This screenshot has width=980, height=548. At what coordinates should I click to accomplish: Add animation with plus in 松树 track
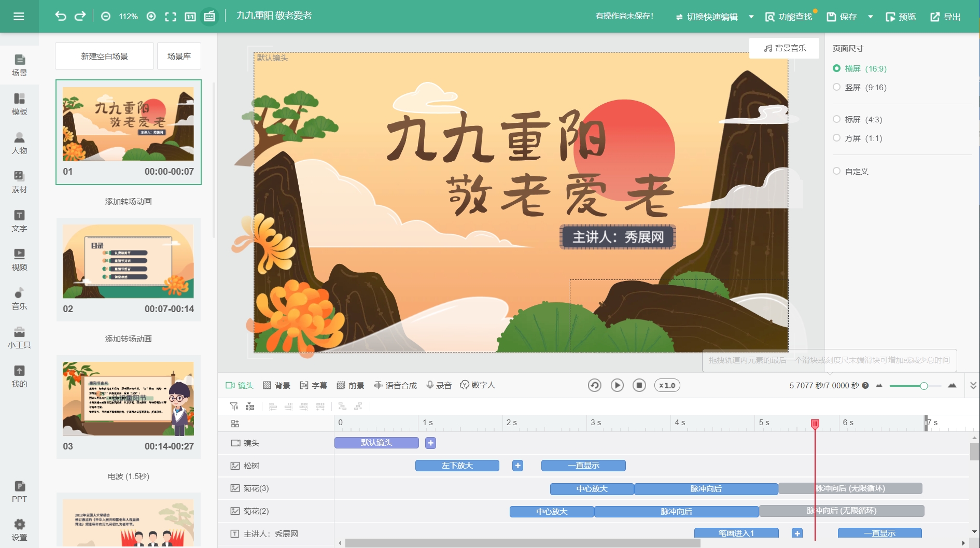tap(517, 466)
